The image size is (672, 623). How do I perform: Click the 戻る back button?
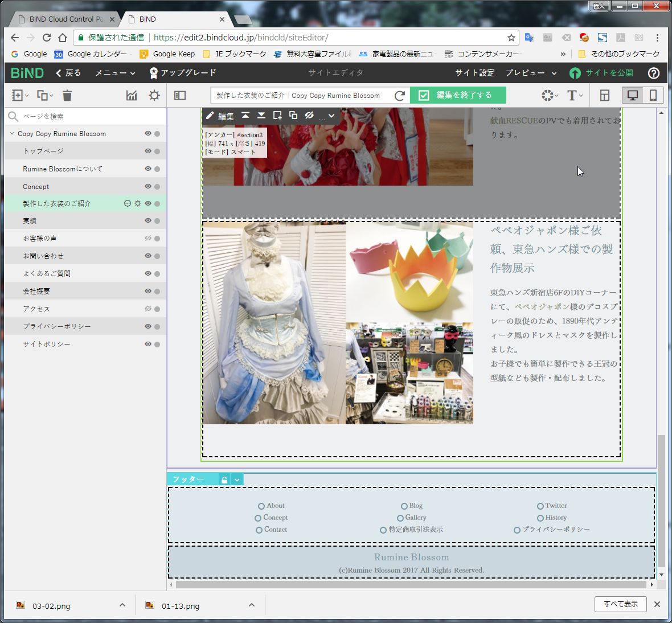coord(68,73)
